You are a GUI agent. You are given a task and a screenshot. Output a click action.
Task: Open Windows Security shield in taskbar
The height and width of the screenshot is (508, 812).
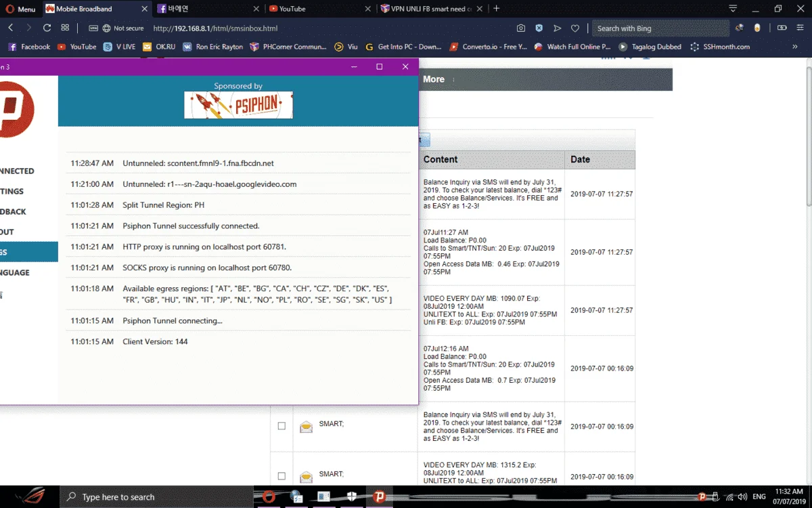(352, 496)
